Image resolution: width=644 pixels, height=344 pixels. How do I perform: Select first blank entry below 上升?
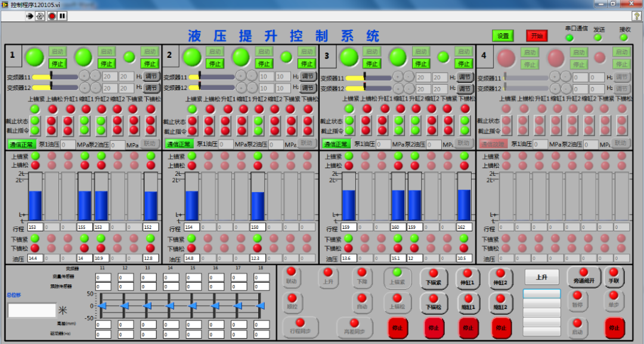[541, 294]
